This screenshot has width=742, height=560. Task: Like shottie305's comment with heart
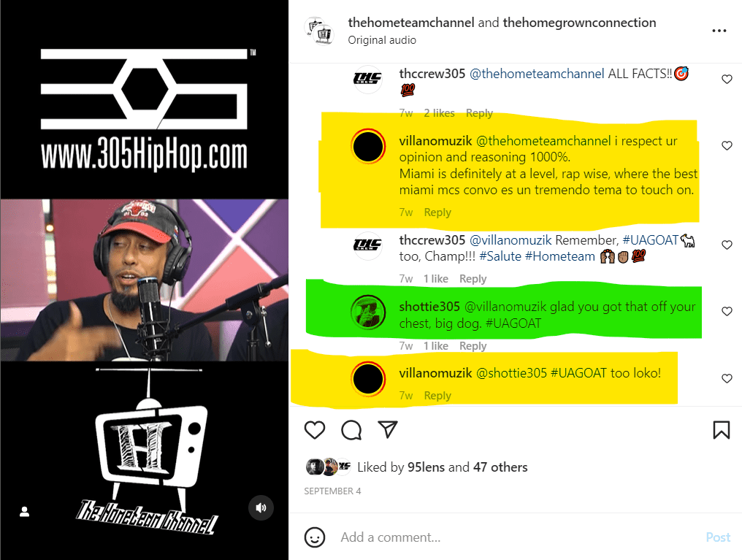[727, 311]
